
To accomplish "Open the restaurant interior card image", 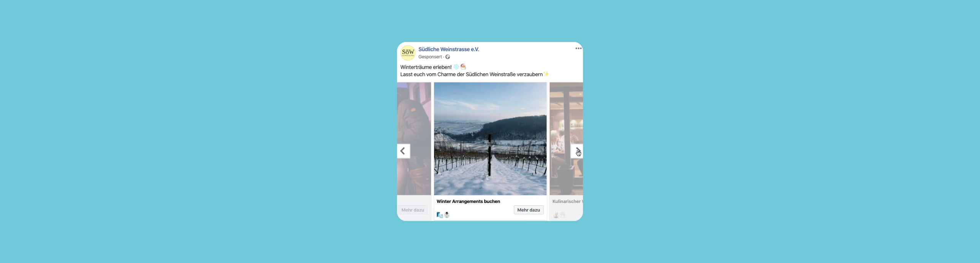I will coord(566,139).
